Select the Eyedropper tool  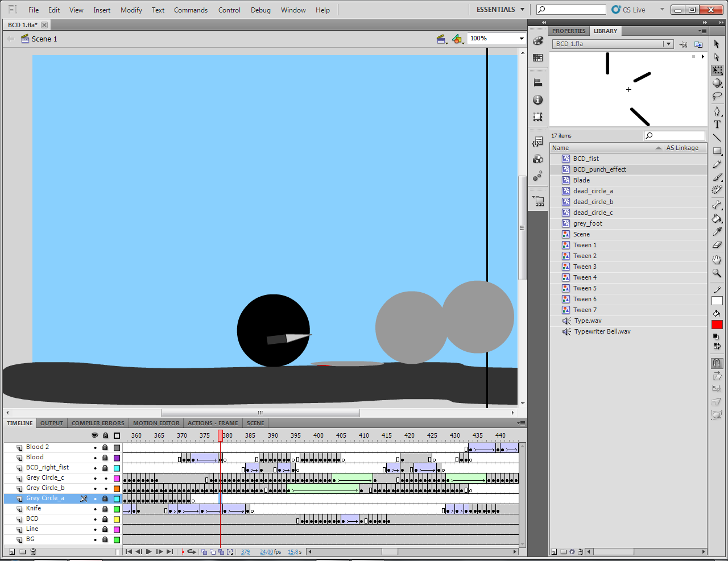click(717, 231)
